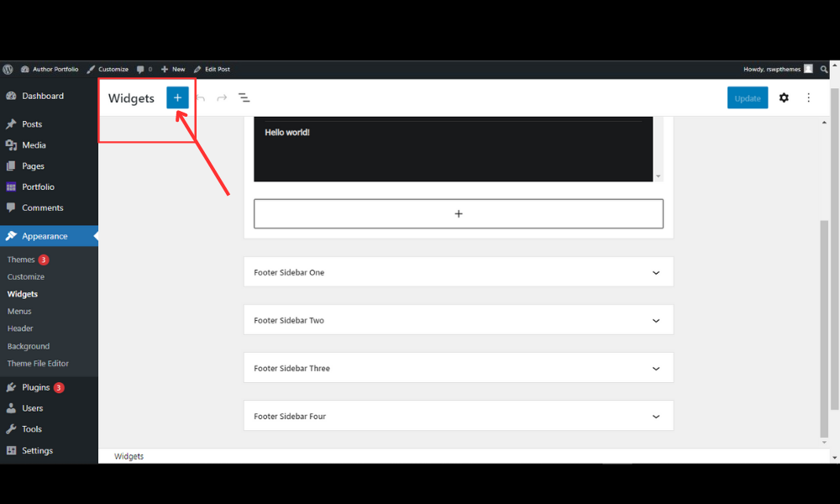The width and height of the screenshot is (840, 504).
Task: Open the three-dot options menu
Action: point(808,97)
